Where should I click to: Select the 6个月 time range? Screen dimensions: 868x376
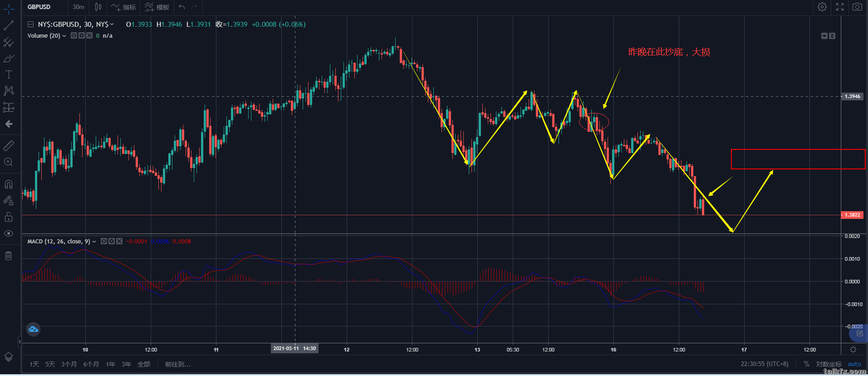coord(91,364)
